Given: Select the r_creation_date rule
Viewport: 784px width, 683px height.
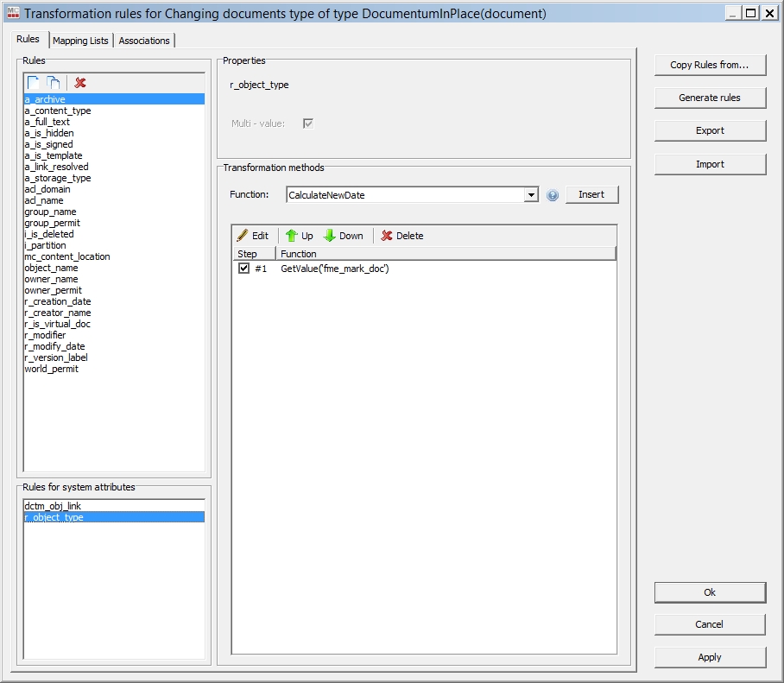Looking at the screenshot, I should coord(58,301).
